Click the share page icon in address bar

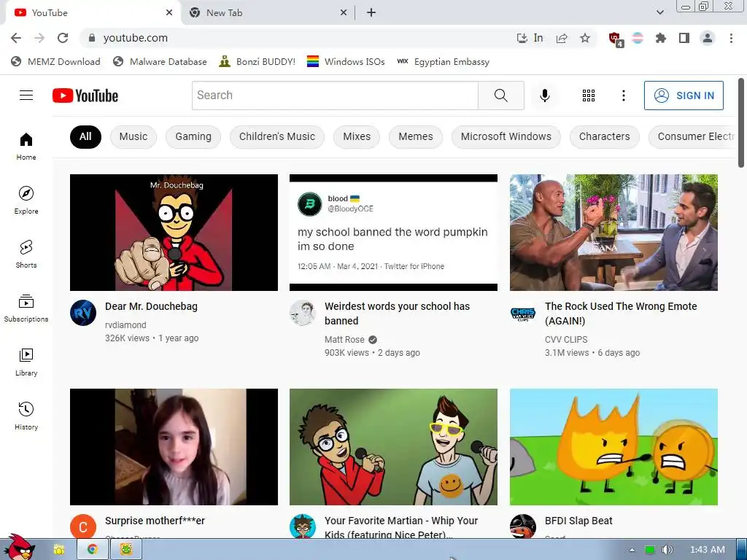pos(562,38)
